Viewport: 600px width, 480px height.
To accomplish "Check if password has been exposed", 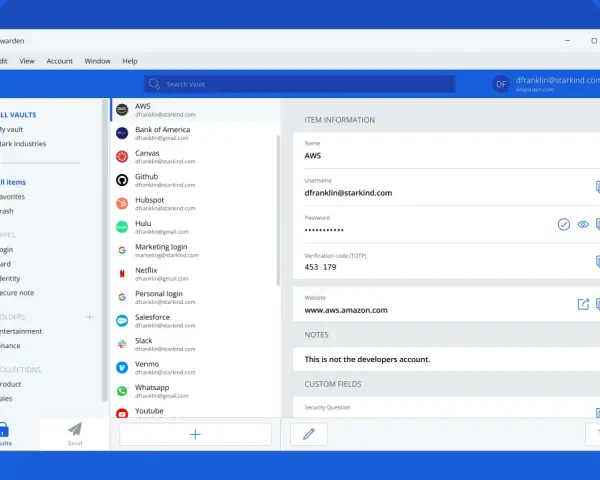I will click(564, 224).
